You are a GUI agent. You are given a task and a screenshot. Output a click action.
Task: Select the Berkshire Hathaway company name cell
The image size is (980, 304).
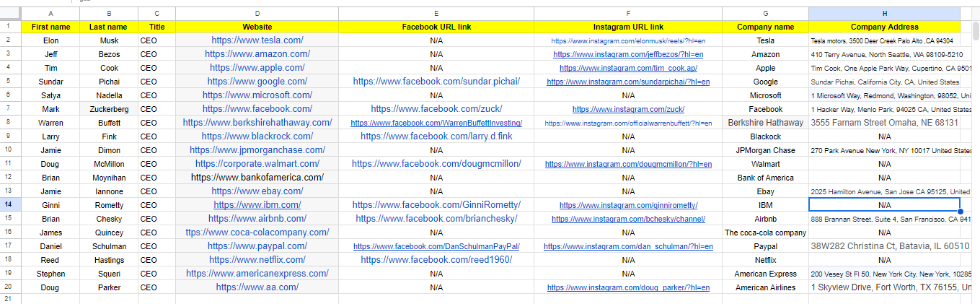pyautogui.click(x=765, y=123)
